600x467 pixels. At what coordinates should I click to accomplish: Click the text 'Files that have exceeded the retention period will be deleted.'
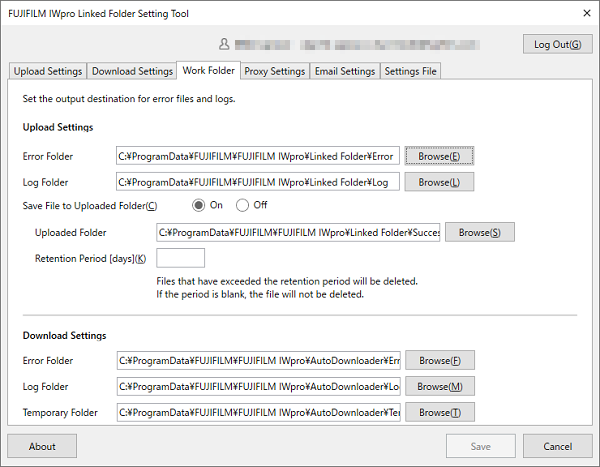tap(287, 281)
